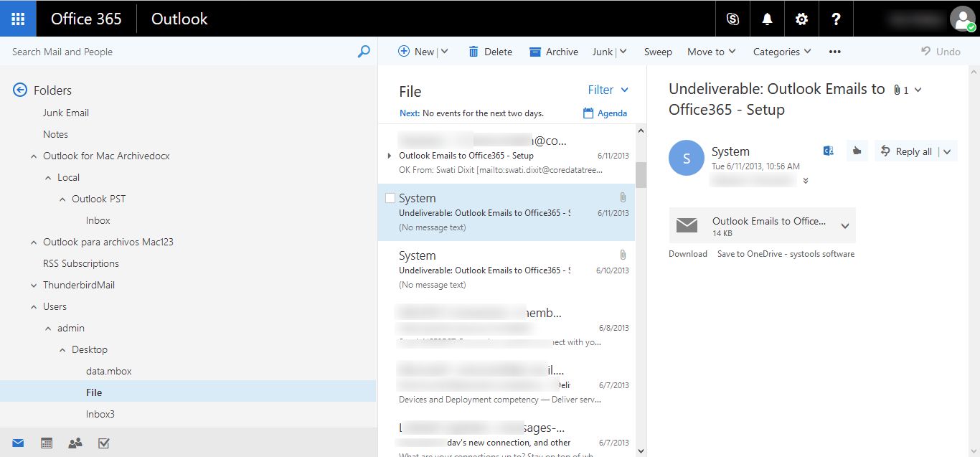This screenshot has height=457, width=980.
Task: Open the notifications bell
Action: coord(767,19)
